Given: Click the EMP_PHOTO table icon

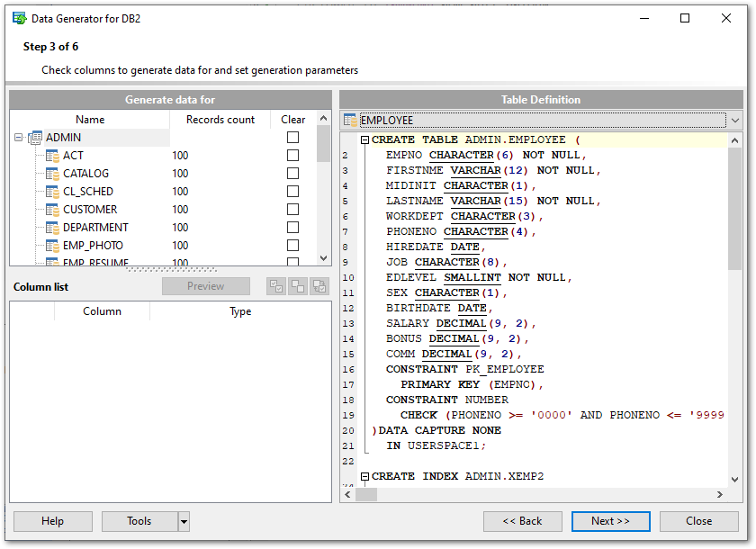Looking at the screenshot, I should pos(52,246).
